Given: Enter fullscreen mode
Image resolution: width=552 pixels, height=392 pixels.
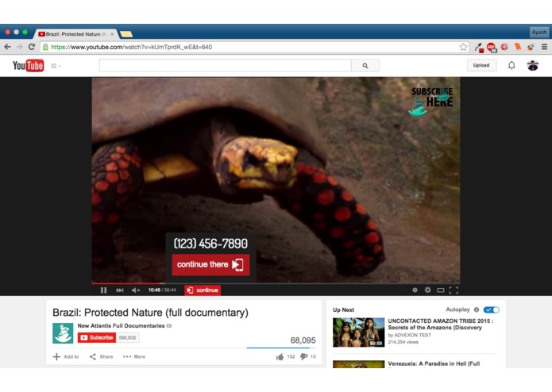Looking at the screenshot, I should tap(454, 290).
